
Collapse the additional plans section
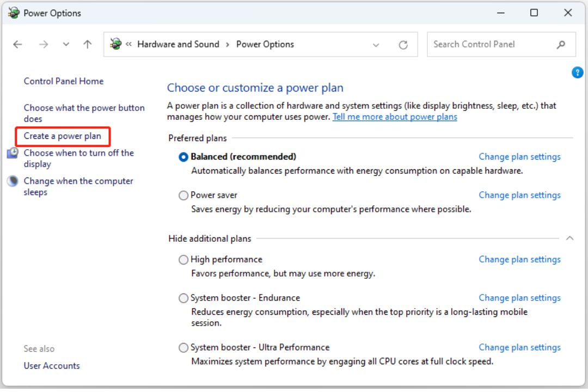(x=570, y=238)
